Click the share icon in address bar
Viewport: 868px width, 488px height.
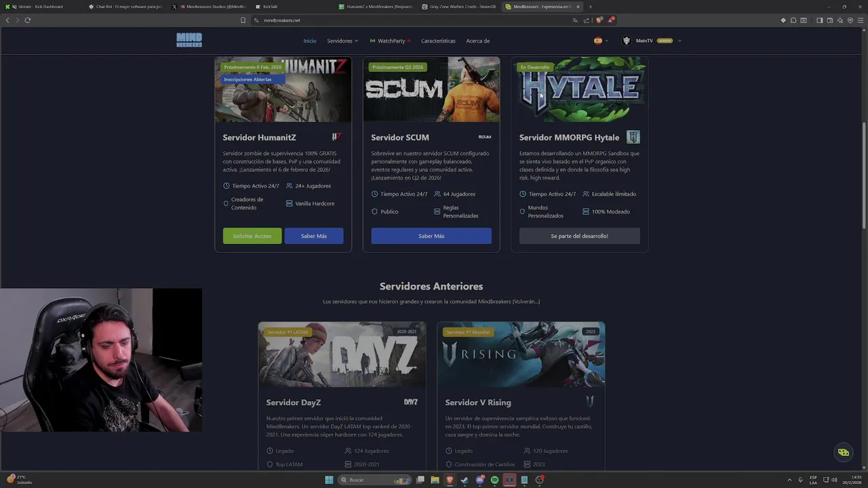pyautogui.click(x=586, y=20)
